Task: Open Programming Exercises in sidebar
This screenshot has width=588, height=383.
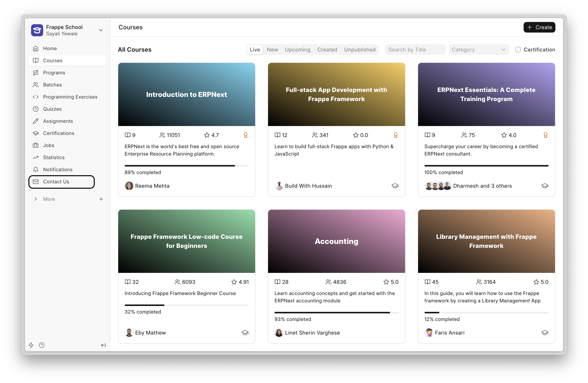Action: 70,97
